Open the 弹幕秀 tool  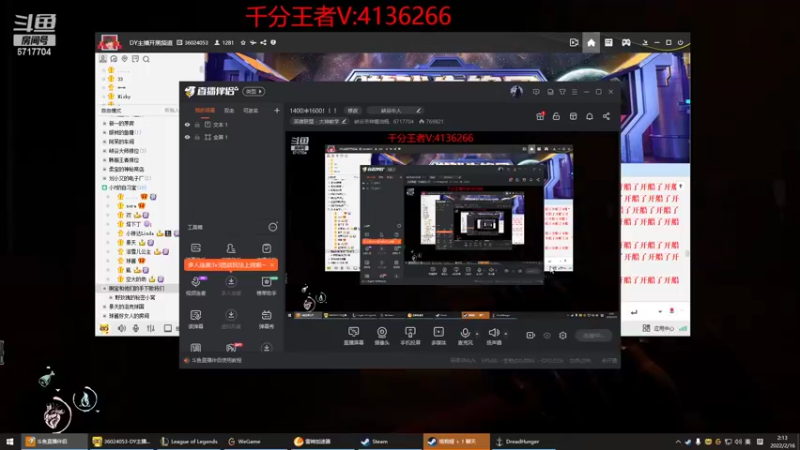coord(266,319)
